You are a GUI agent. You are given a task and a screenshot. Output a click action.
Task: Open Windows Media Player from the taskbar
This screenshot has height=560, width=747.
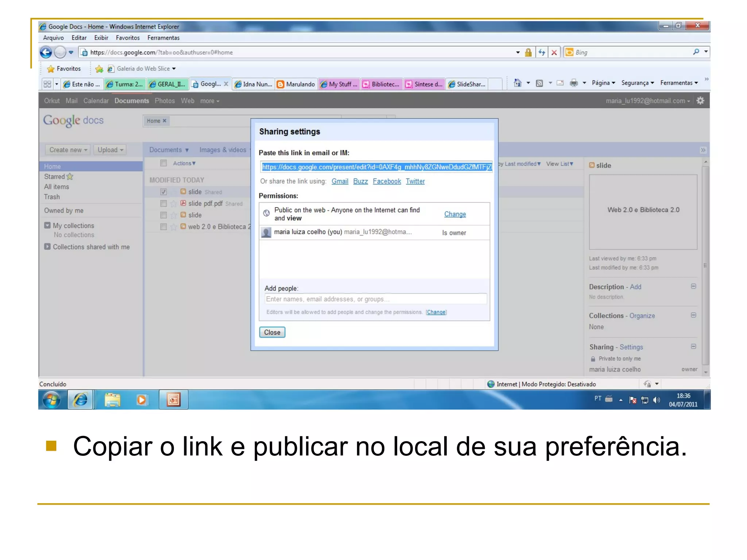click(142, 400)
